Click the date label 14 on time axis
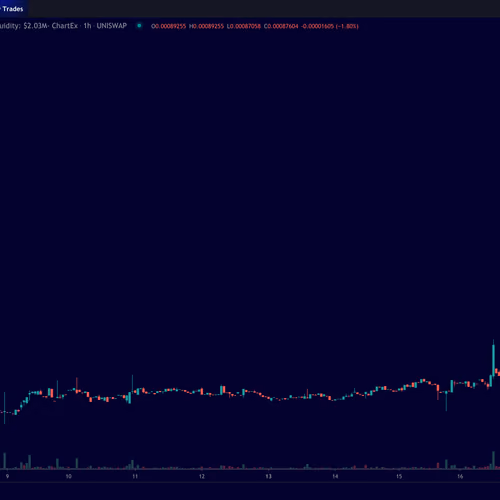The height and width of the screenshot is (500, 500). click(x=335, y=476)
